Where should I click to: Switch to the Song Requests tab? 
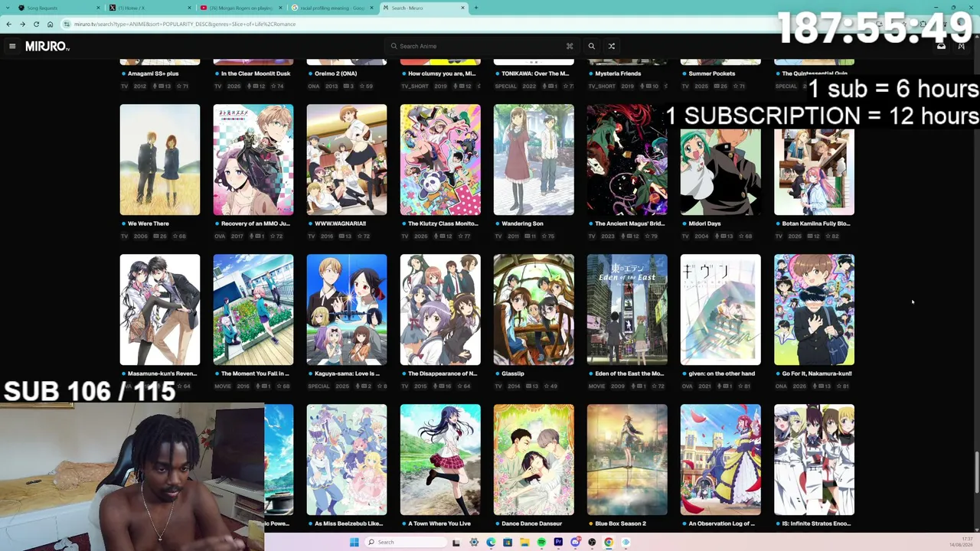59,8
